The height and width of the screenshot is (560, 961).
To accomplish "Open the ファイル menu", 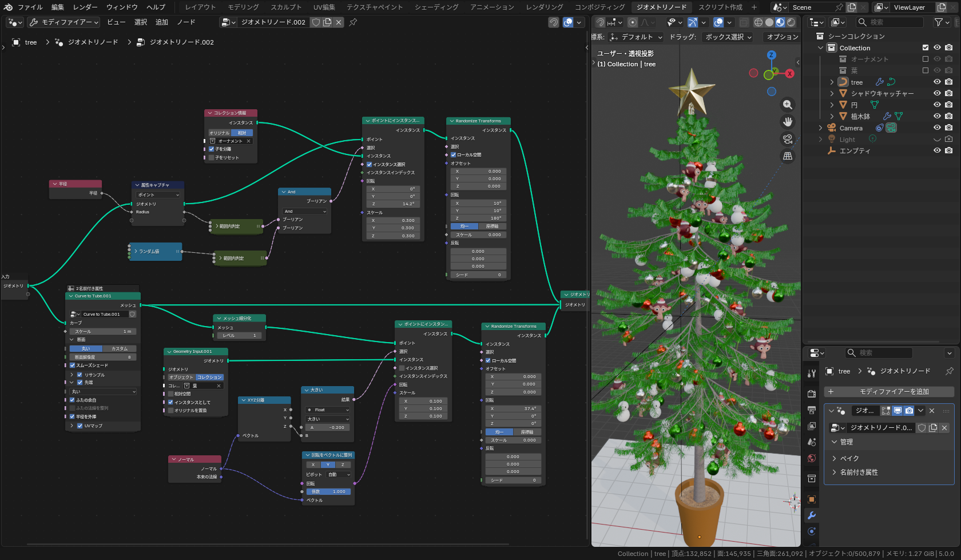I will pos(30,7).
